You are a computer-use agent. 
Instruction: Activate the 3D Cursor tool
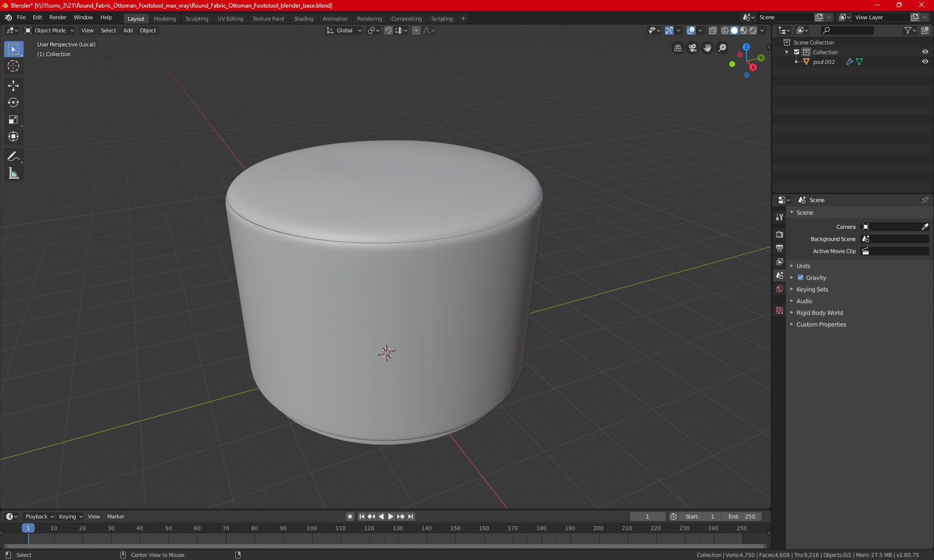13,66
